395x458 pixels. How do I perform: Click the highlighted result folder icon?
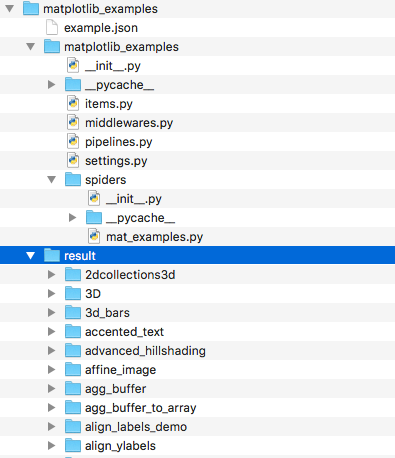tap(52, 255)
